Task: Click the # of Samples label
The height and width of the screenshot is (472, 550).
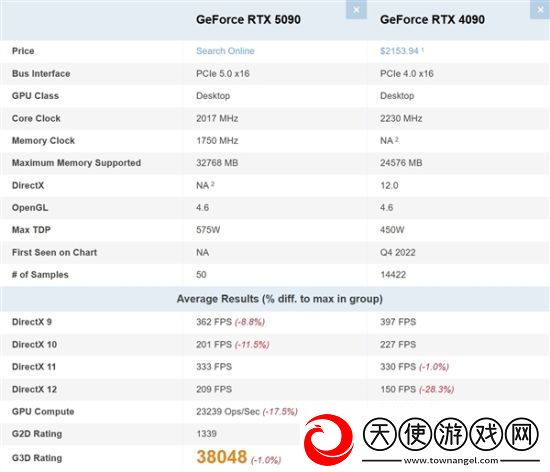Action: coord(40,275)
